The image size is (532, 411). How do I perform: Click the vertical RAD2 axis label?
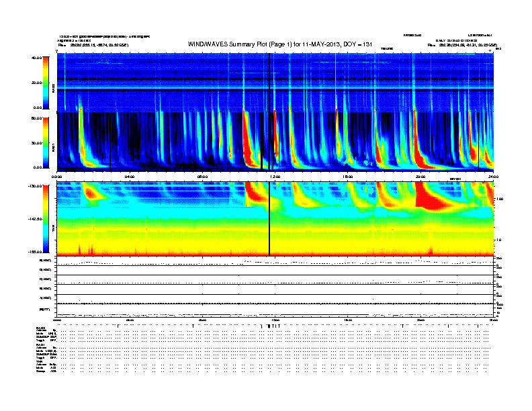(x=54, y=88)
